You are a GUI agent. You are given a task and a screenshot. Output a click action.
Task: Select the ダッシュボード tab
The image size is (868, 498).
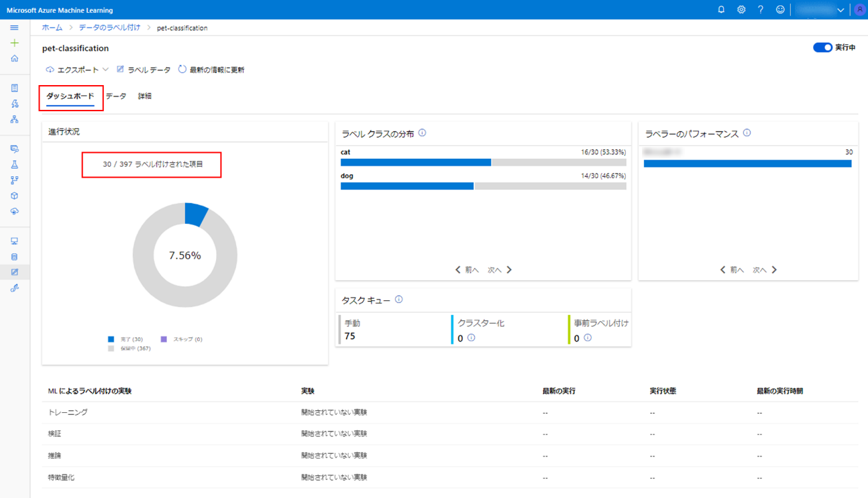pos(70,97)
